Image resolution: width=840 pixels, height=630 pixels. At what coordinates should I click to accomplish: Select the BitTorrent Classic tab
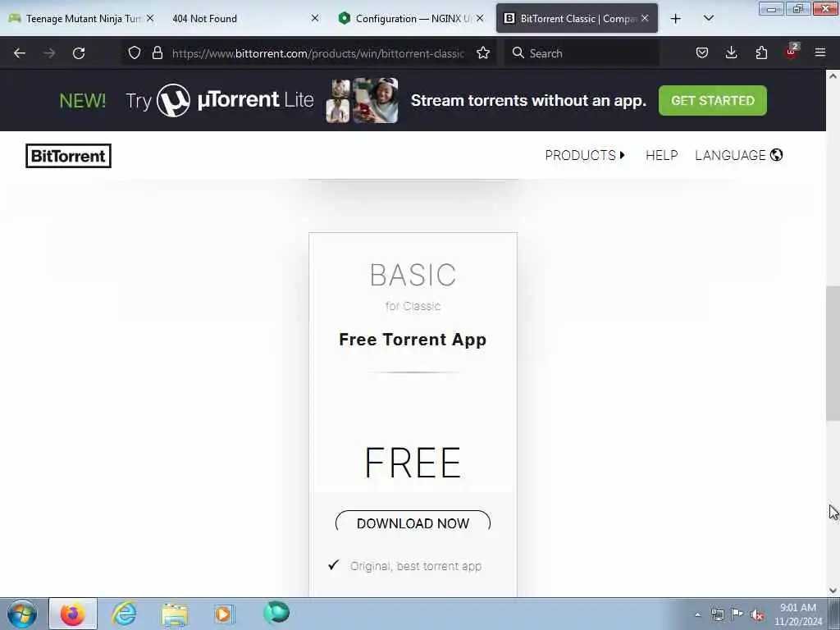(577, 19)
